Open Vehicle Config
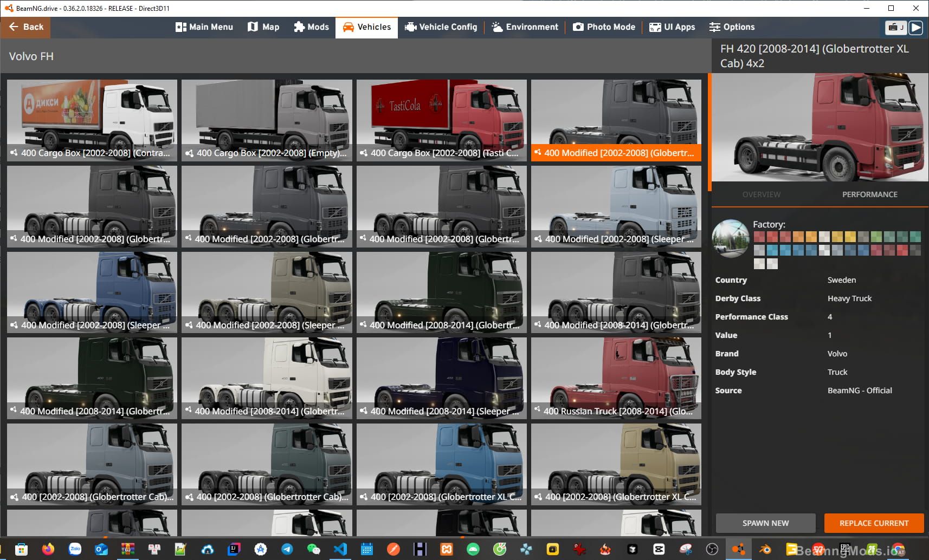 441,27
